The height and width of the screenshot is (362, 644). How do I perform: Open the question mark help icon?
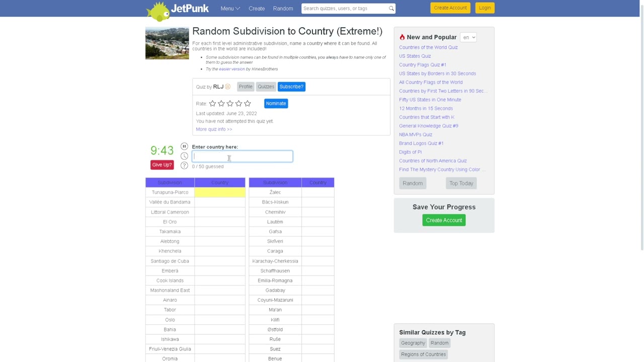coord(184,166)
